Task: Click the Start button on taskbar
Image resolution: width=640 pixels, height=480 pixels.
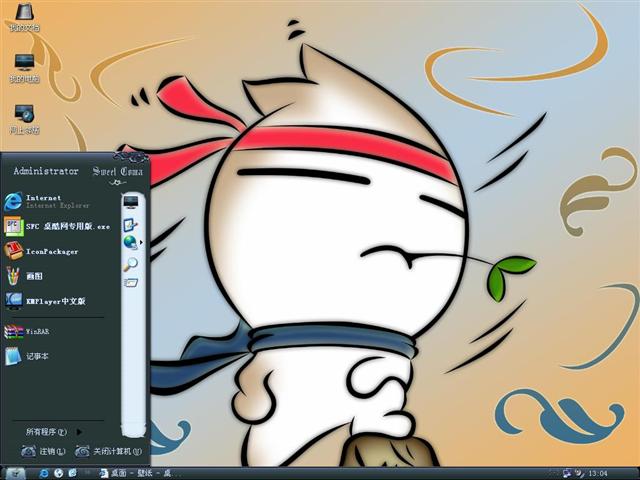Action: 16,473
